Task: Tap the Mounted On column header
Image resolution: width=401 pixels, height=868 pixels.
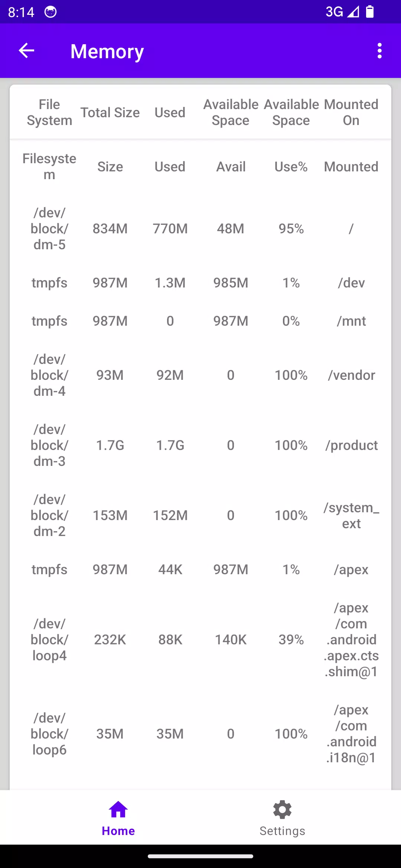Action: (351, 112)
